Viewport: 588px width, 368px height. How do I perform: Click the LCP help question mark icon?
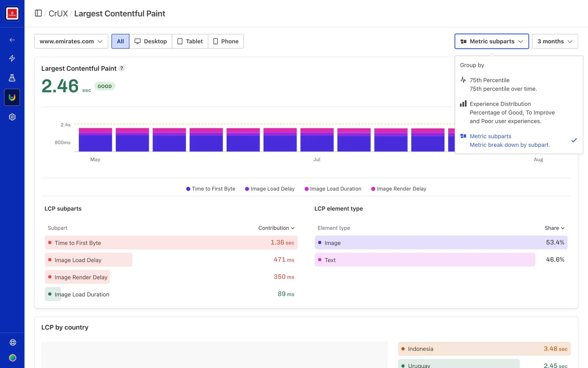122,68
